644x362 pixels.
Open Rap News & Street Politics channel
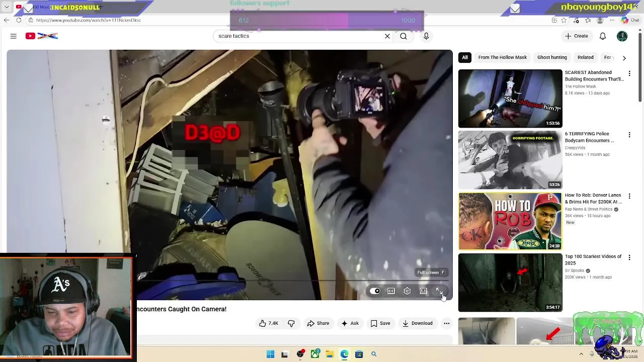tap(589, 209)
